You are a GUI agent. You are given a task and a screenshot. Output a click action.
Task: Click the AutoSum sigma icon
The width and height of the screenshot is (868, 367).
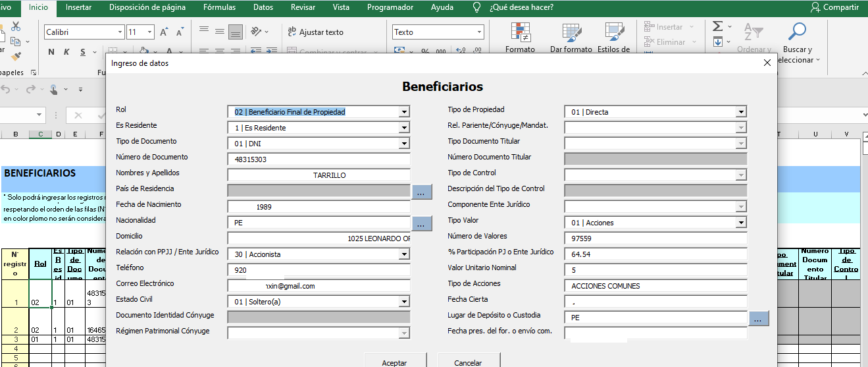coord(718,26)
